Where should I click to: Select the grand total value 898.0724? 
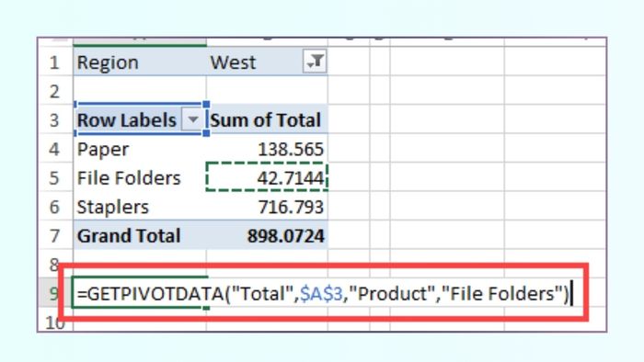267,235
